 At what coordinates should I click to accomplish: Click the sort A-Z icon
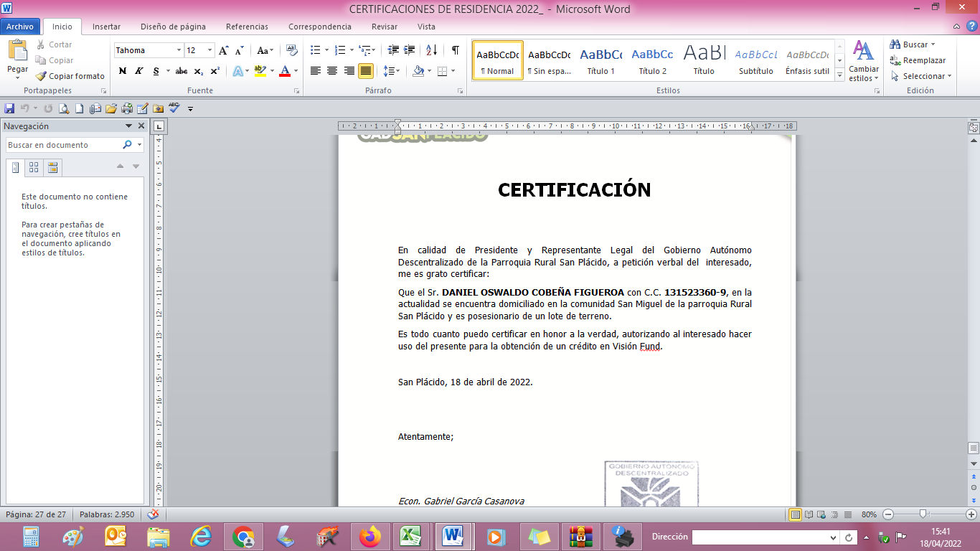pyautogui.click(x=431, y=50)
